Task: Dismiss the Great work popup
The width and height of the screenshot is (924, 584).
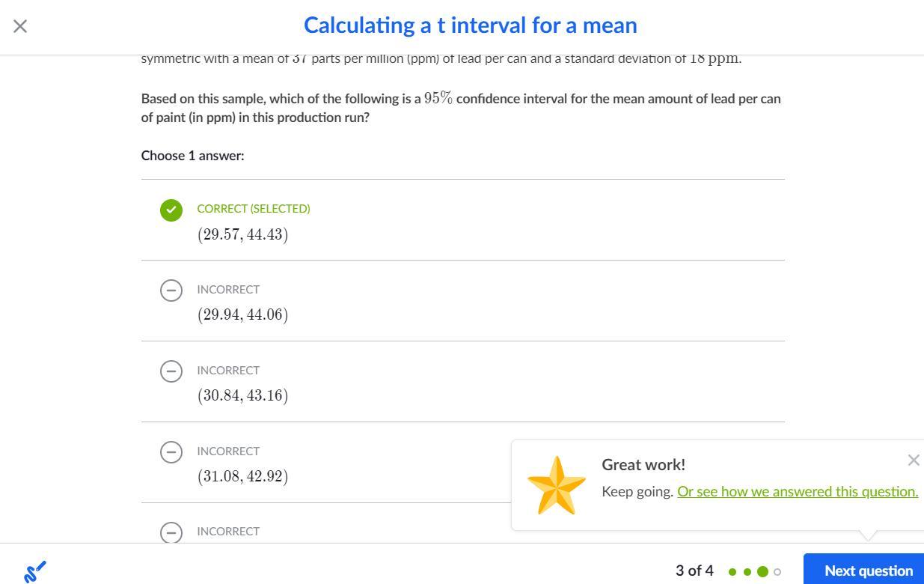Action: click(913, 460)
